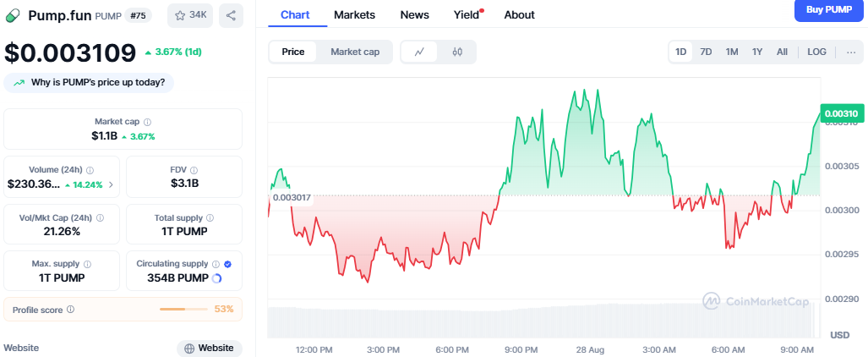Toggle LOG scale on chart
This screenshot has height=357, width=868.
pyautogui.click(x=816, y=52)
